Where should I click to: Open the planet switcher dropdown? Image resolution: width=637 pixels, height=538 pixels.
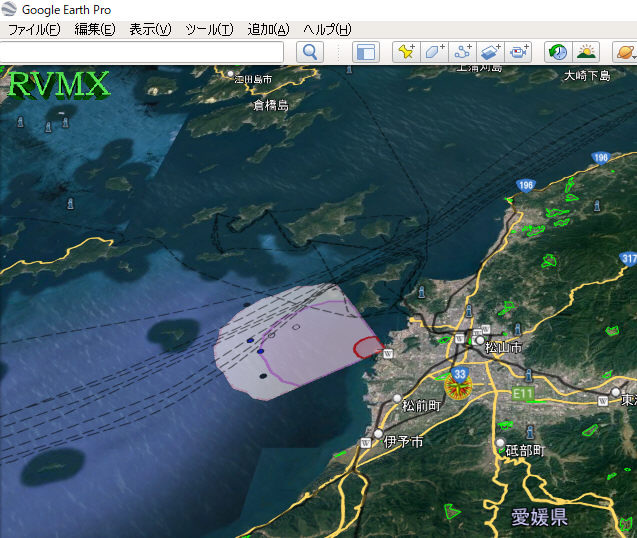click(x=624, y=52)
